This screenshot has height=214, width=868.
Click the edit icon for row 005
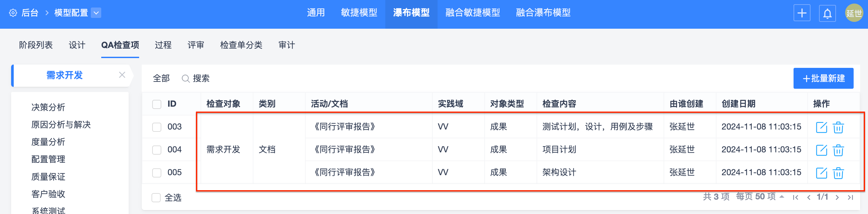pyautogui.click(x=821, y=173)
